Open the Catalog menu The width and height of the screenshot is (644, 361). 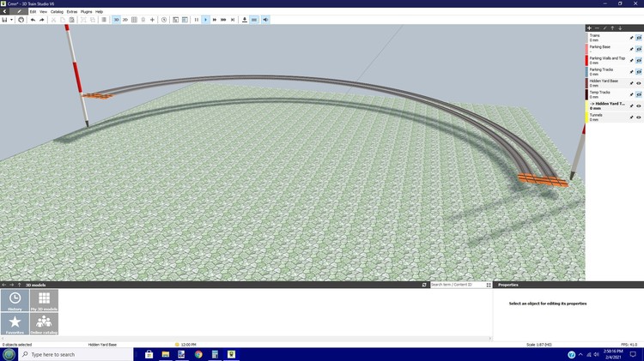[57, 12]
